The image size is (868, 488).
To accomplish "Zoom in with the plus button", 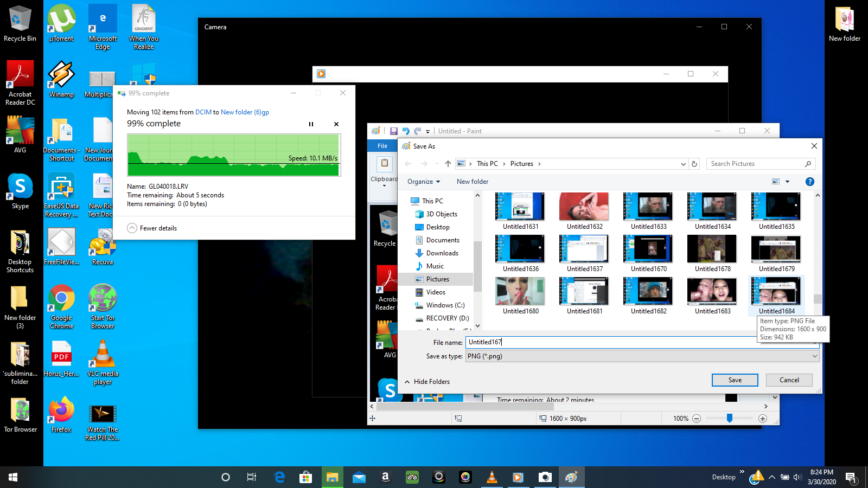I will point(763,419).
